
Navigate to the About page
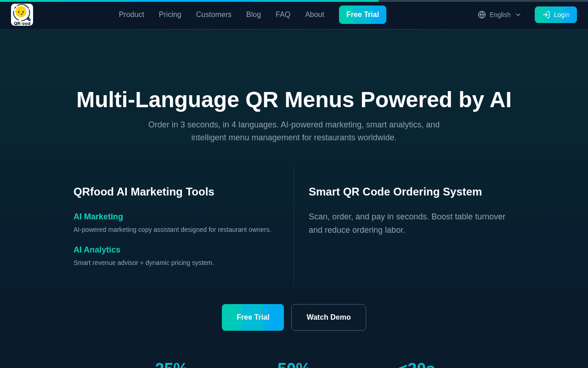(315, 15)
